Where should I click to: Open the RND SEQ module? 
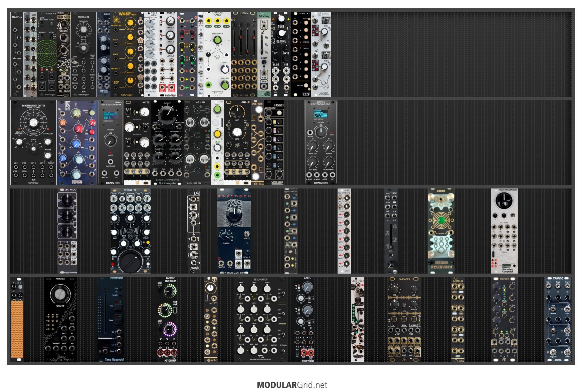point(64,54)
